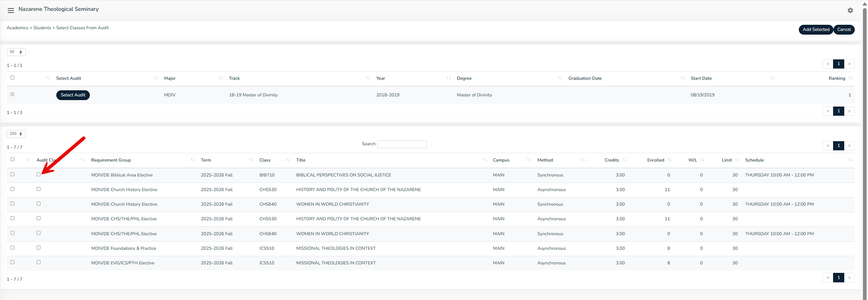
Task: Go to next page in classes pagination
Action: (849, 146)
